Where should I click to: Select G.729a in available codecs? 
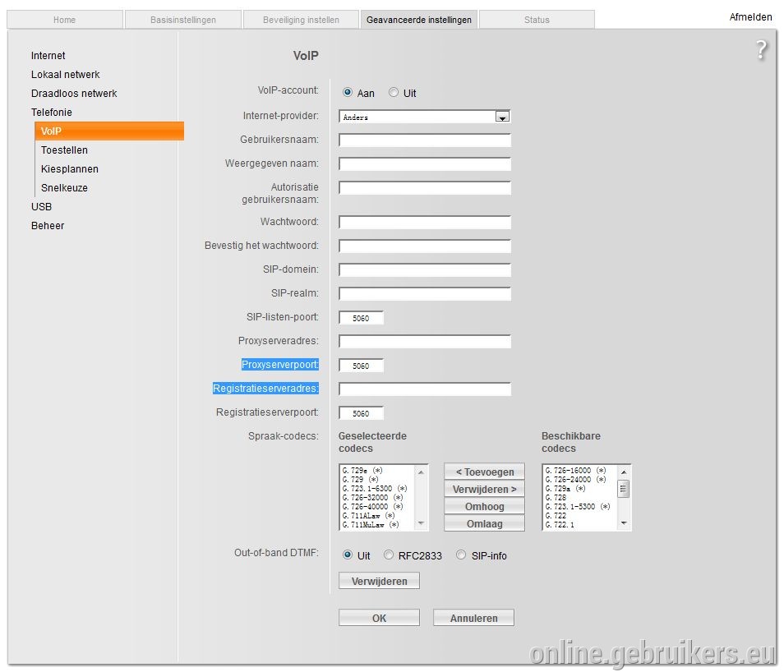click(565, 489)
